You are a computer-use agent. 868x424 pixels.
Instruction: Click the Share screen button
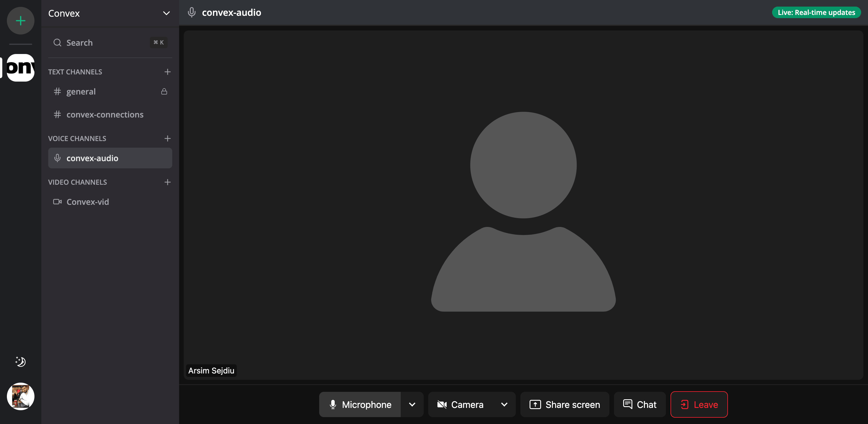pyautogui.click(x=565, y=404)
